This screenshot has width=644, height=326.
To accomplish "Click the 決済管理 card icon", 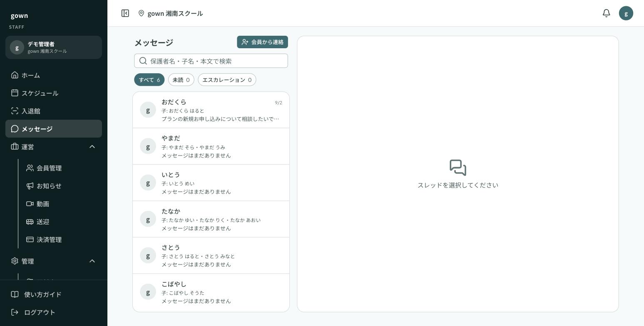I will (x=30, y=240).
